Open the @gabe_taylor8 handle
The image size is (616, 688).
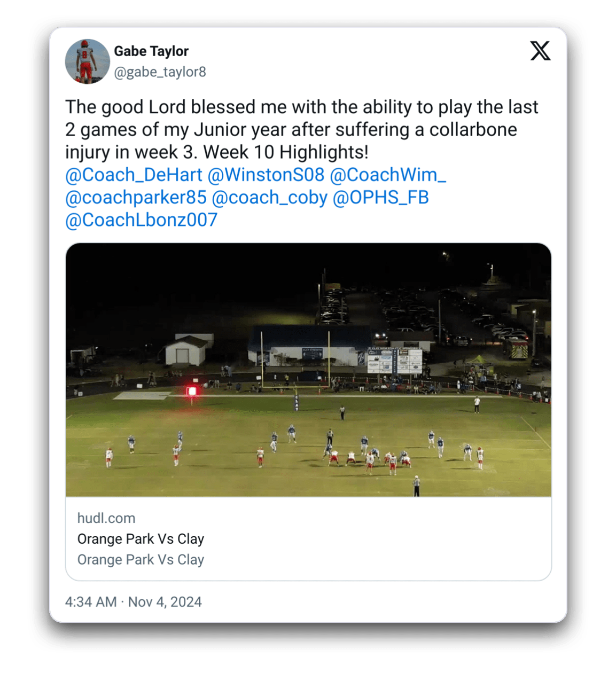160,72
